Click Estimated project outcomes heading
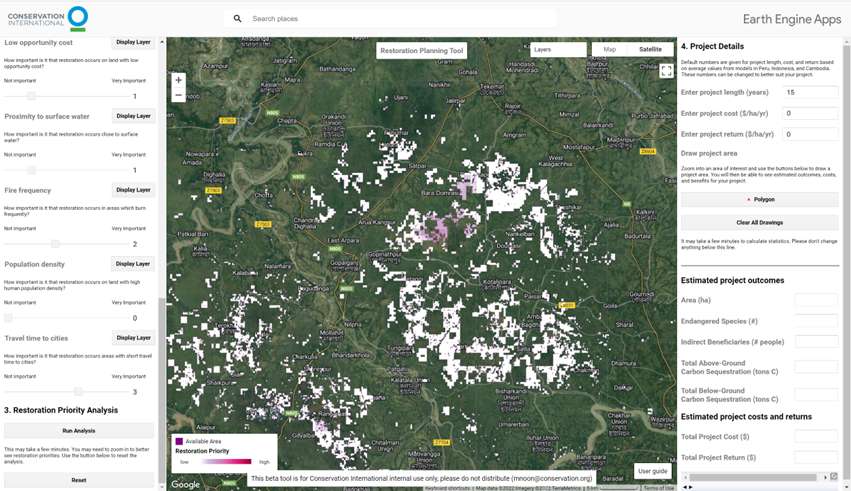Image resolution: width=851 pixels, height=491 pixels. (732, 280)
